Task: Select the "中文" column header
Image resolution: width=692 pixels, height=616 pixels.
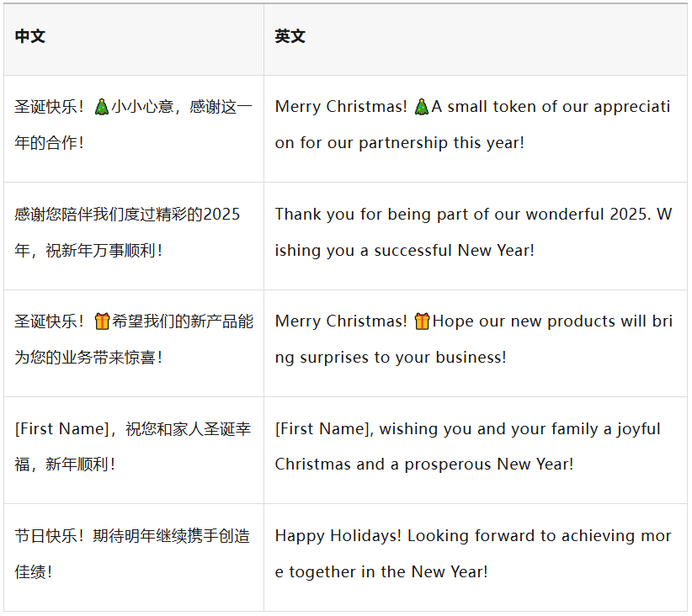Action: pos(30,37)
